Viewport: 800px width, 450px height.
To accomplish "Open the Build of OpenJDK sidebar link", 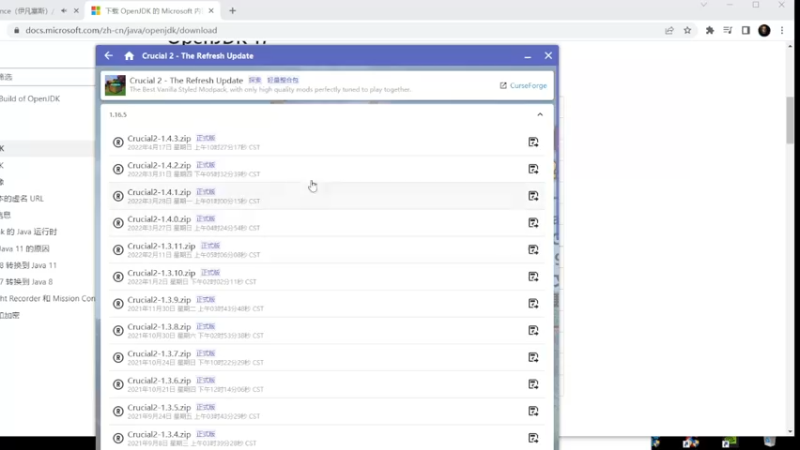I will tap(30, 98).
